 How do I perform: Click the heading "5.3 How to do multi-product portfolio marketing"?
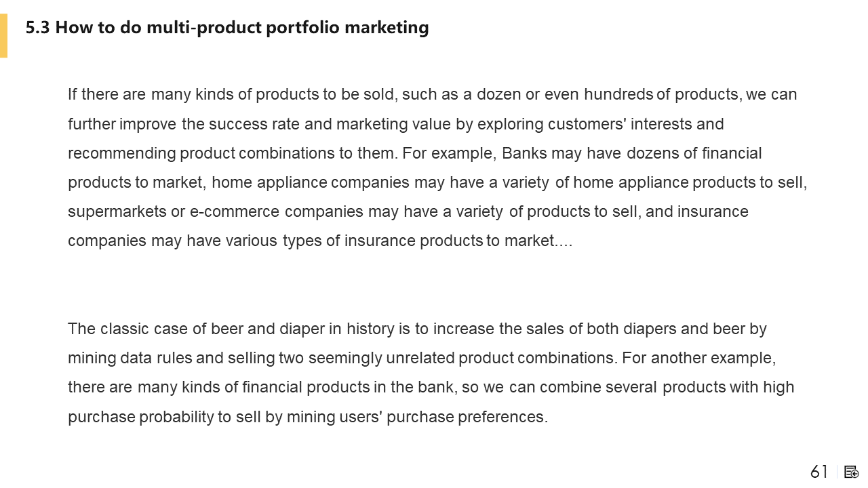pyautogui.click(x=227, y=28)
